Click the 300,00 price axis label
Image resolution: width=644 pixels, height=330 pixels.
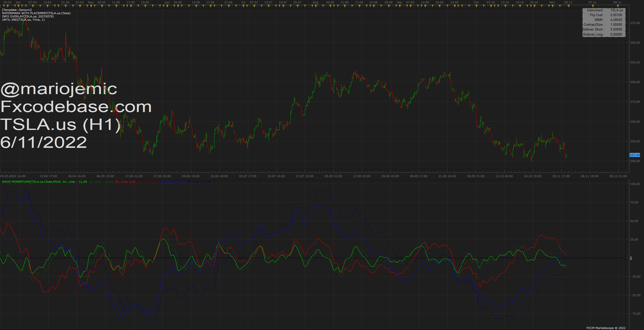[635, 82]
